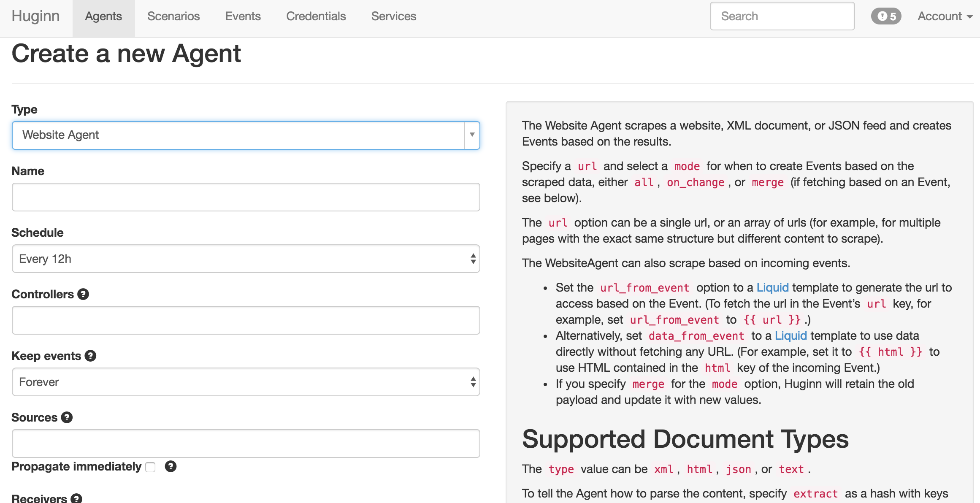This screenshot has height=503, width=980.
Task: Follow the Liquid link near data_from_event
Action: point(791,335)
